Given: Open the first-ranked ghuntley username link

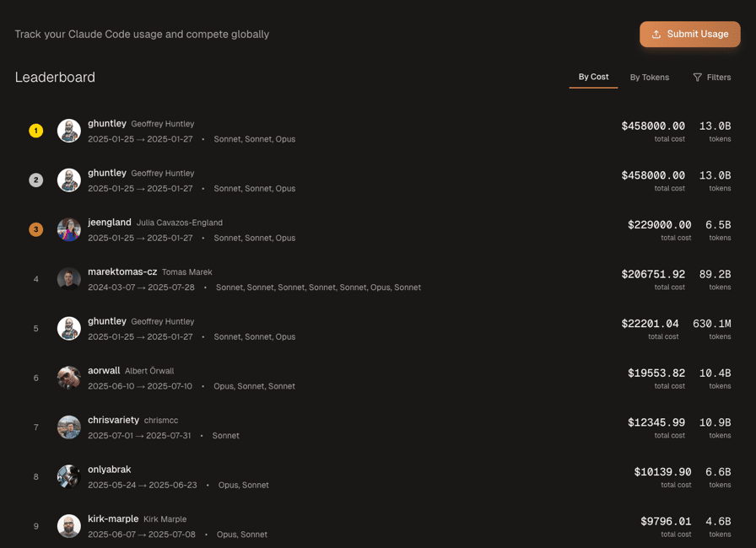Looking at the screenshot, I should pos(107,123).
